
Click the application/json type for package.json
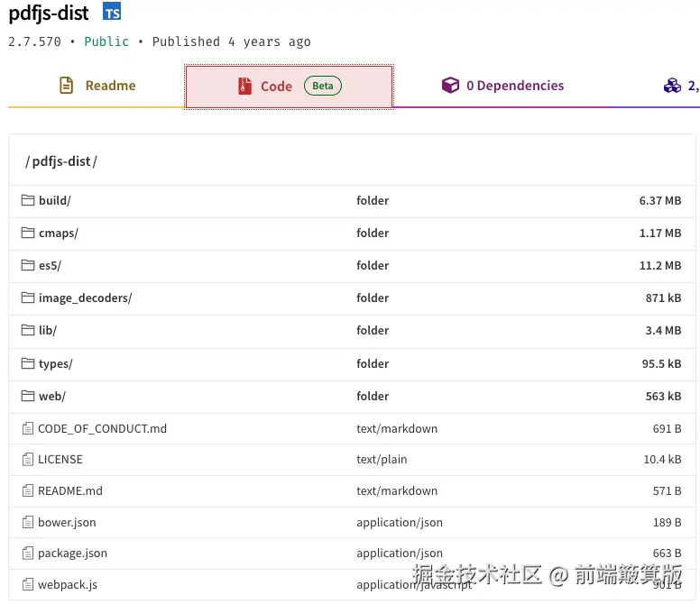tap(400, 554)
